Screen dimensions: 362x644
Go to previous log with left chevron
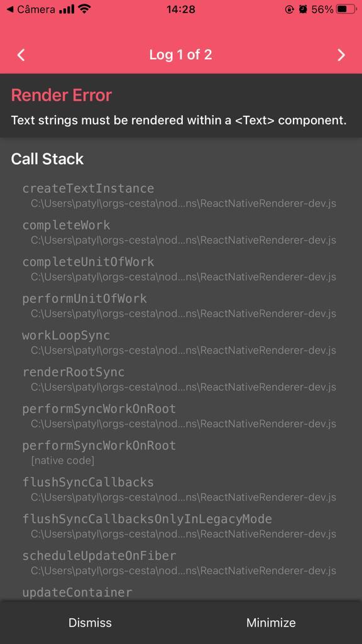21,55
